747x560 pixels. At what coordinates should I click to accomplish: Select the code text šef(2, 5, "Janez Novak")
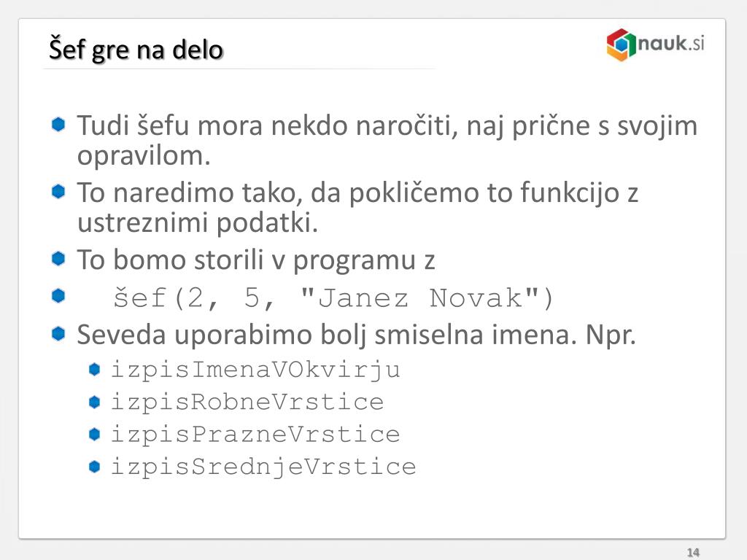334,298
